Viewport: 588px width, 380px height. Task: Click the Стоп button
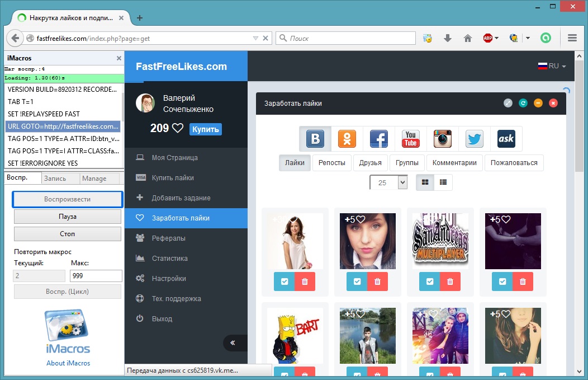(x=68, y=234)
